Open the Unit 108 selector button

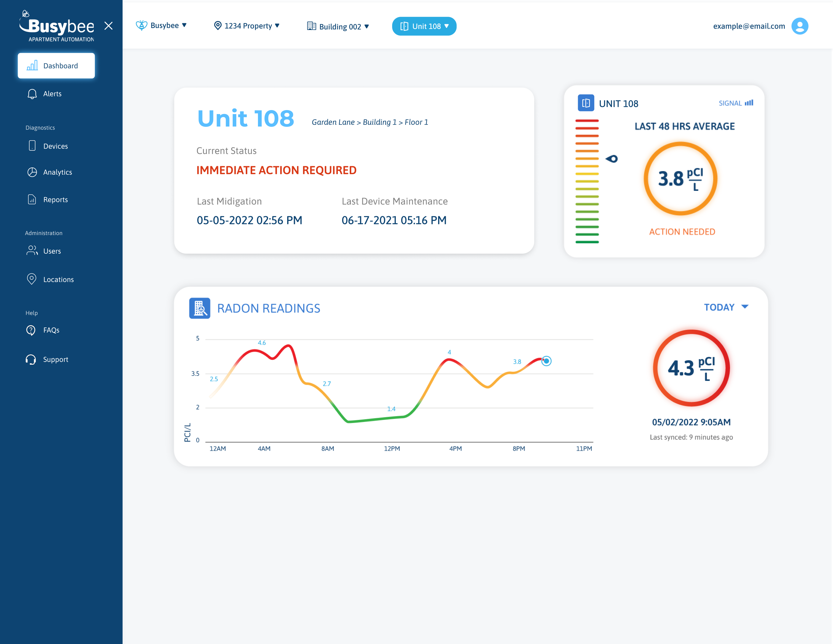pos(424,26)
